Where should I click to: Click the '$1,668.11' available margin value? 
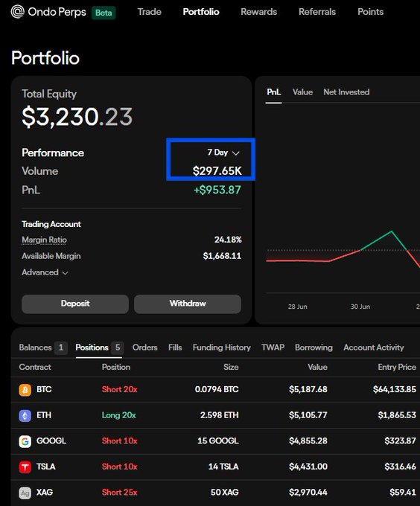222,256
